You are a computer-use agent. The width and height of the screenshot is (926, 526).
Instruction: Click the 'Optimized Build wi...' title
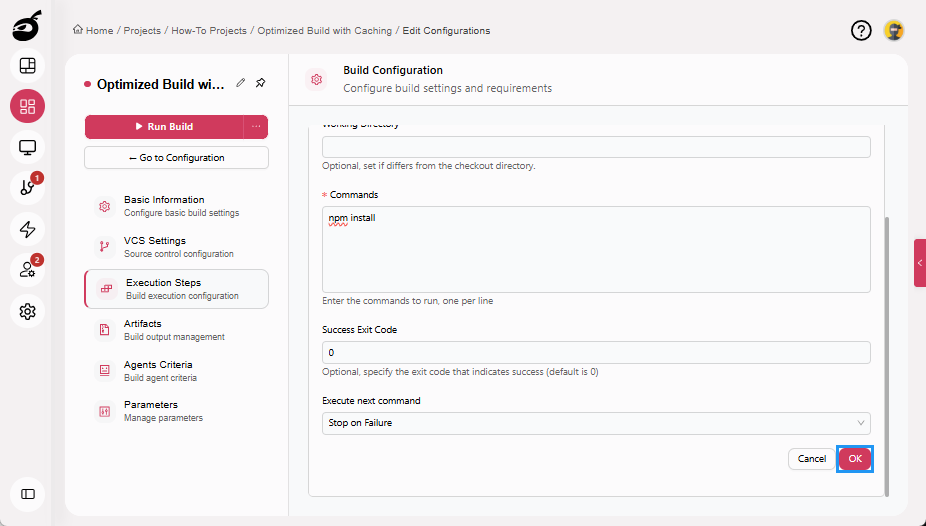click(161, 84)
